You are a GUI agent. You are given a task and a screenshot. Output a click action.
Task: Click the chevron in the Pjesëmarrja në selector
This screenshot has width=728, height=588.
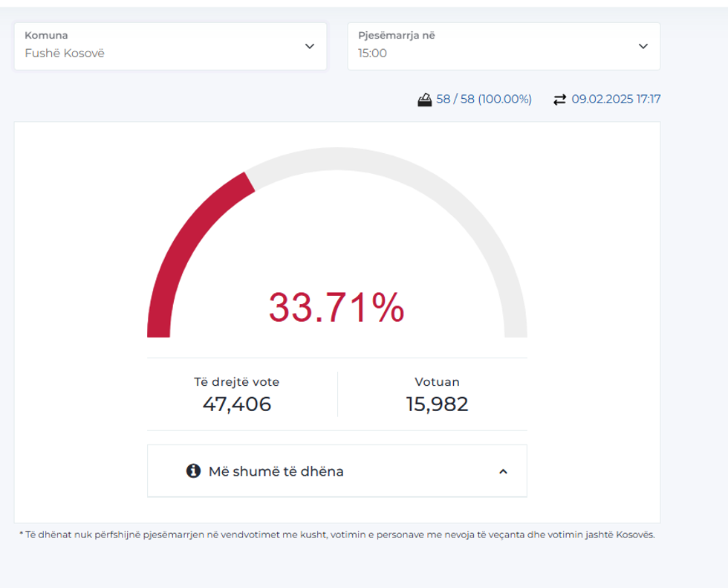click(643, 46)
